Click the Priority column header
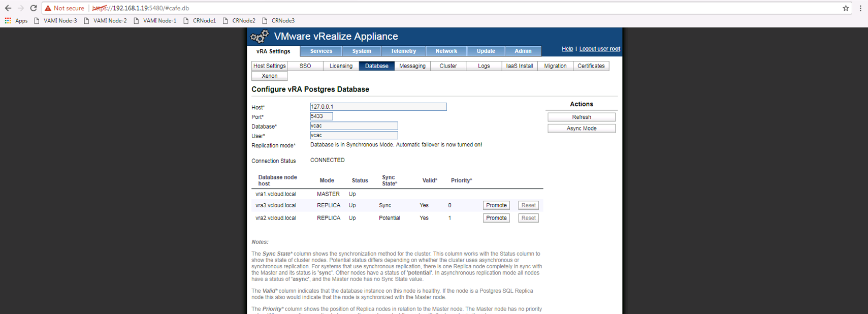The image size is (868, 314). click(x=462, y=180)
